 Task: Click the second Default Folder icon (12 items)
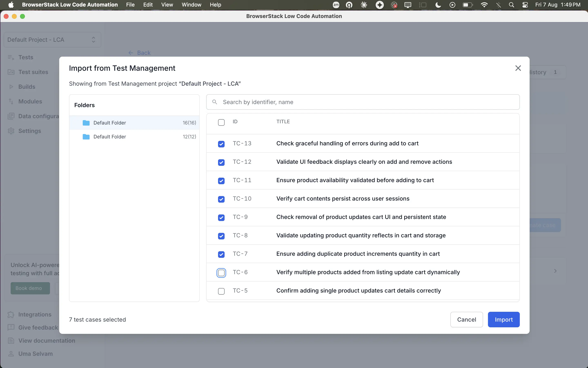coord(86,137)
